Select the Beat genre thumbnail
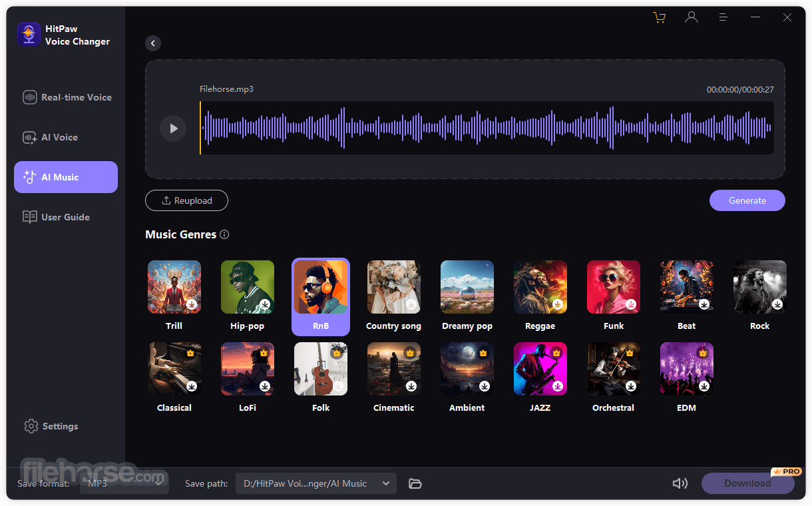The height and width of the screenshot is (506, 812). [687, 287]
